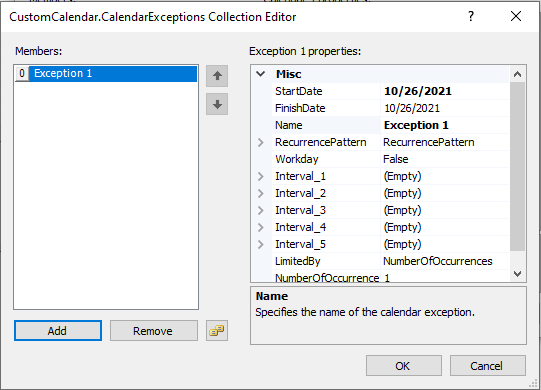
Task: Select the LimitedBy value NumberOfOccurrences
Action: pos(444,261)
